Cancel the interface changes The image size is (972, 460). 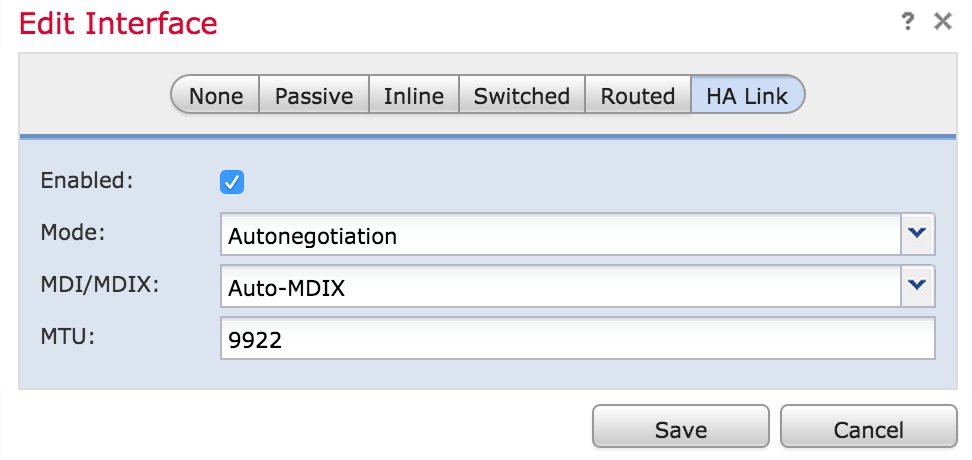[x=868, y=428]
